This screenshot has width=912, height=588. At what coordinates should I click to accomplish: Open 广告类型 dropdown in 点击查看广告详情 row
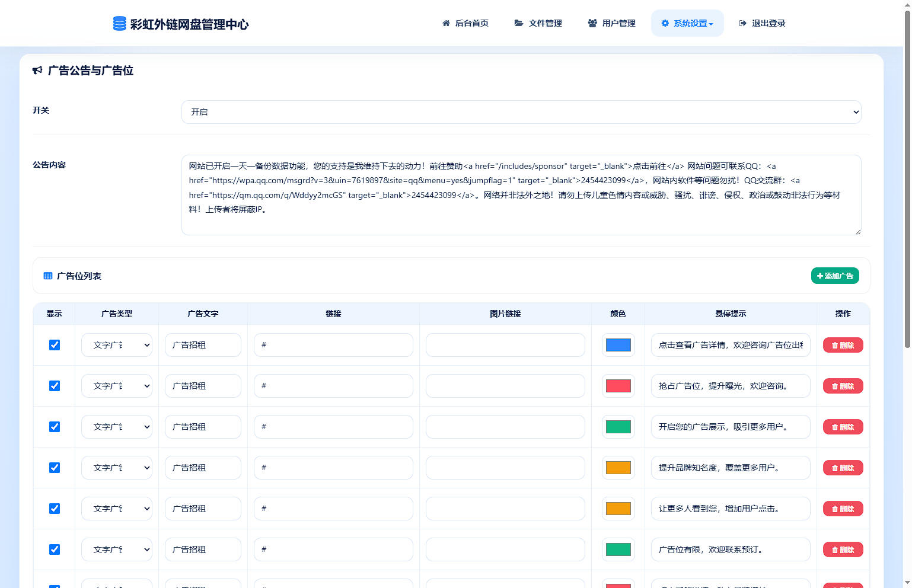117,345
